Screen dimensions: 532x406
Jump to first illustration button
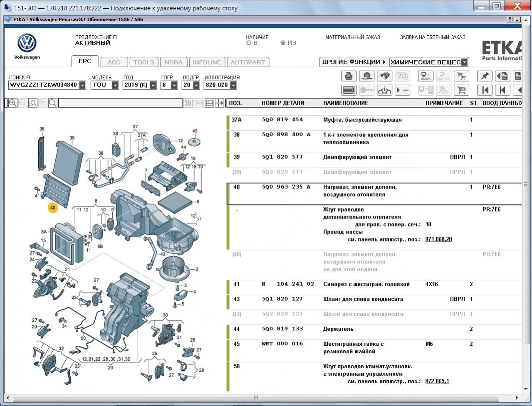tap(485, 90)
